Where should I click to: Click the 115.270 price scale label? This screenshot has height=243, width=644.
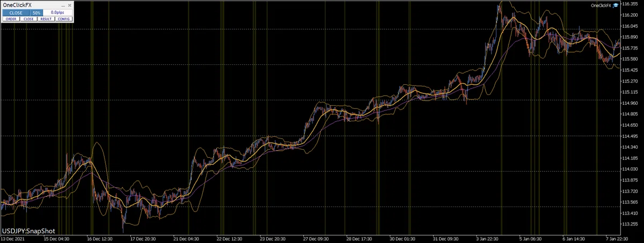click(631, 81)
